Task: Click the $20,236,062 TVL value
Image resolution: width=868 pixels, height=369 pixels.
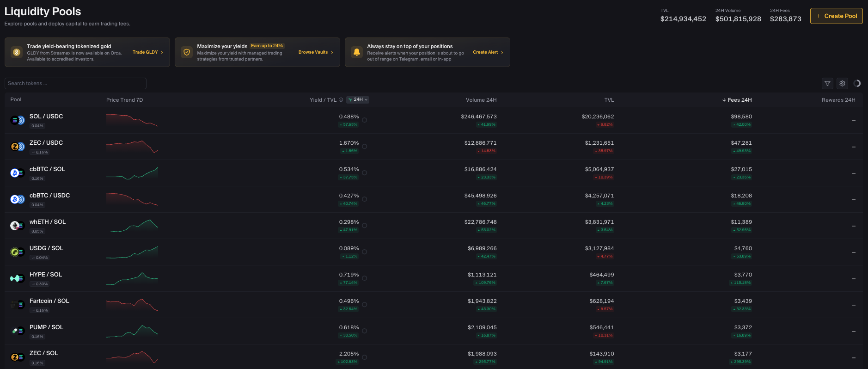Action: click(598, 117)
